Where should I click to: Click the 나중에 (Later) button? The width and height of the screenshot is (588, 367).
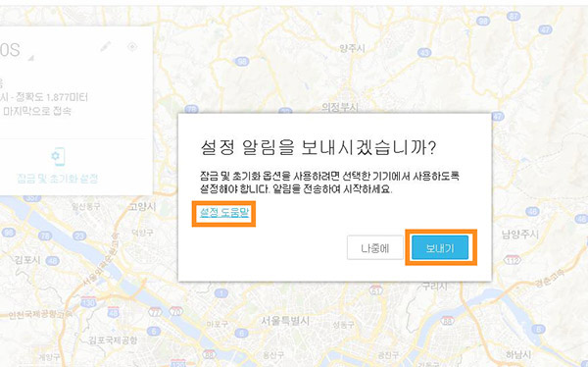click(x=375, y=247)
